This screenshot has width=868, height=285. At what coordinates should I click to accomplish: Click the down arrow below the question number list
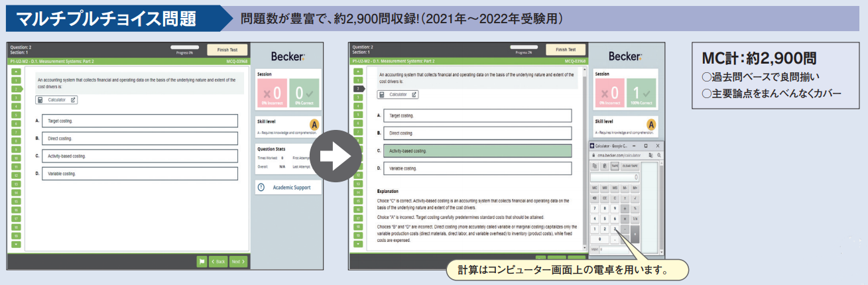[x=17, y=244]
